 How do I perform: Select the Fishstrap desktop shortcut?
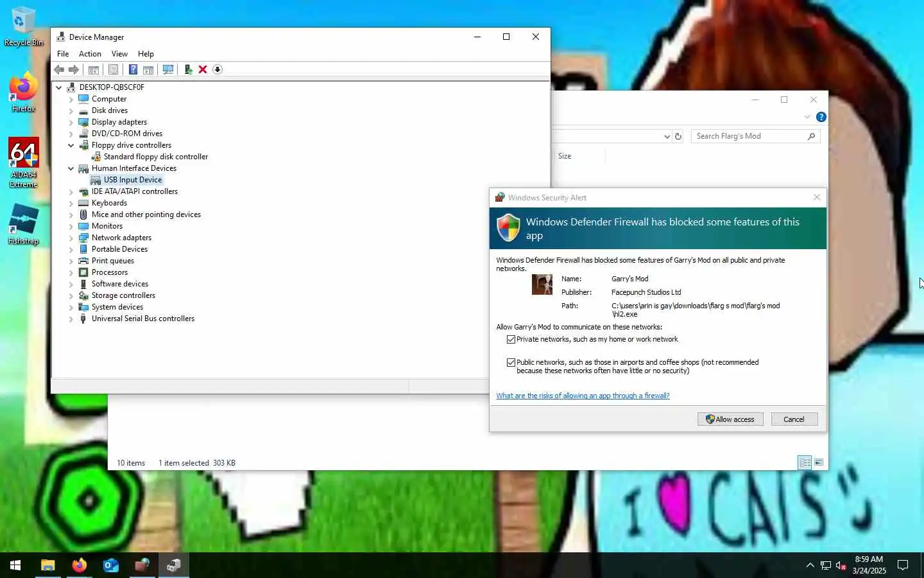[x=24, y=225]
